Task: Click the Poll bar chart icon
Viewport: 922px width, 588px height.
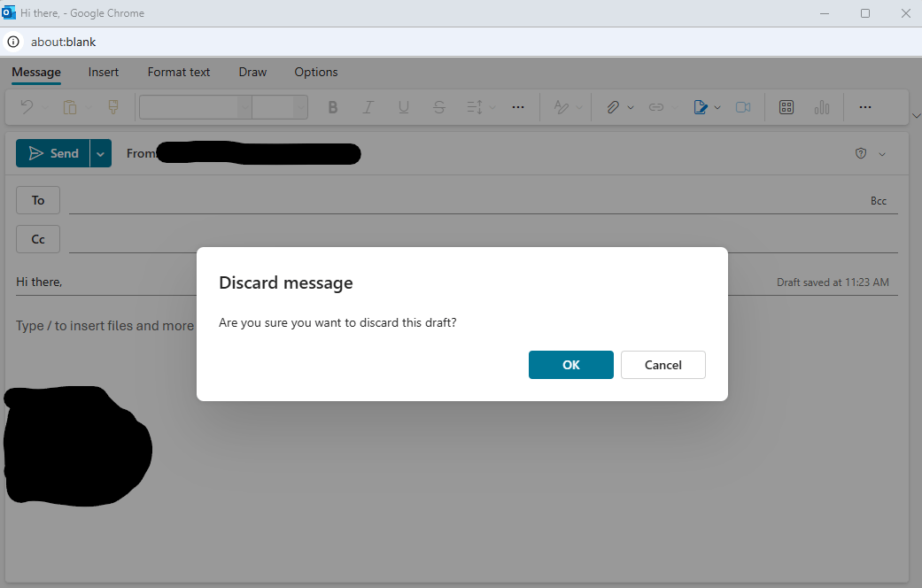Action: click(x=822, y=107)
